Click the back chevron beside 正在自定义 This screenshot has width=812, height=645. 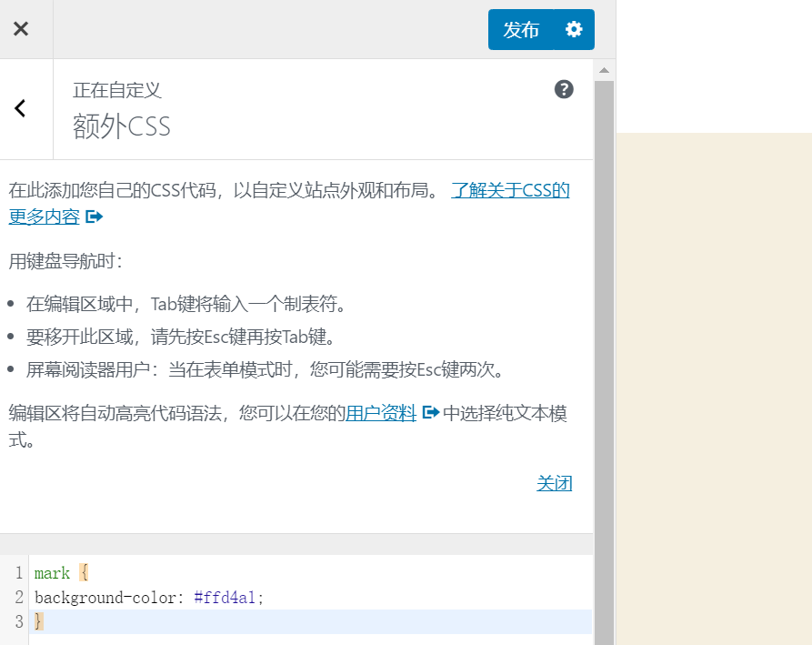pos(20,108)
